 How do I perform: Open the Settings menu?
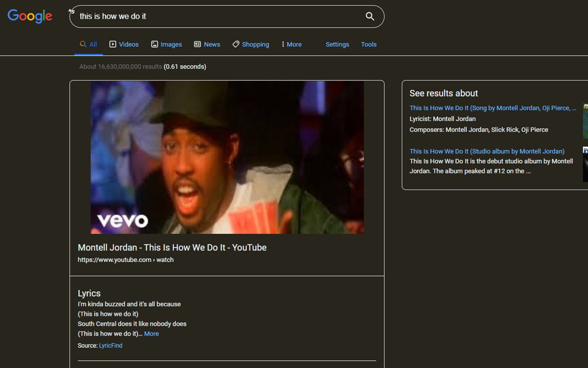[x=337, y=44]
